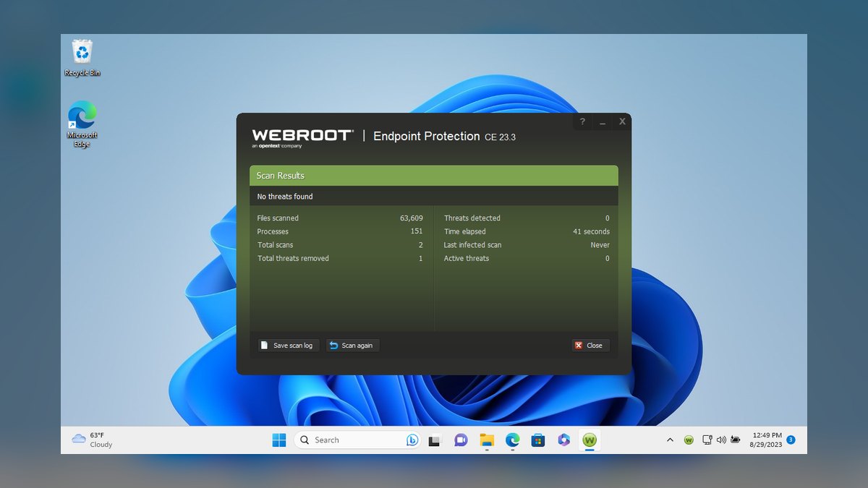Click the Scan Results header
The width and height of the screenshot is (868, 488).
[x=434, y=176]
